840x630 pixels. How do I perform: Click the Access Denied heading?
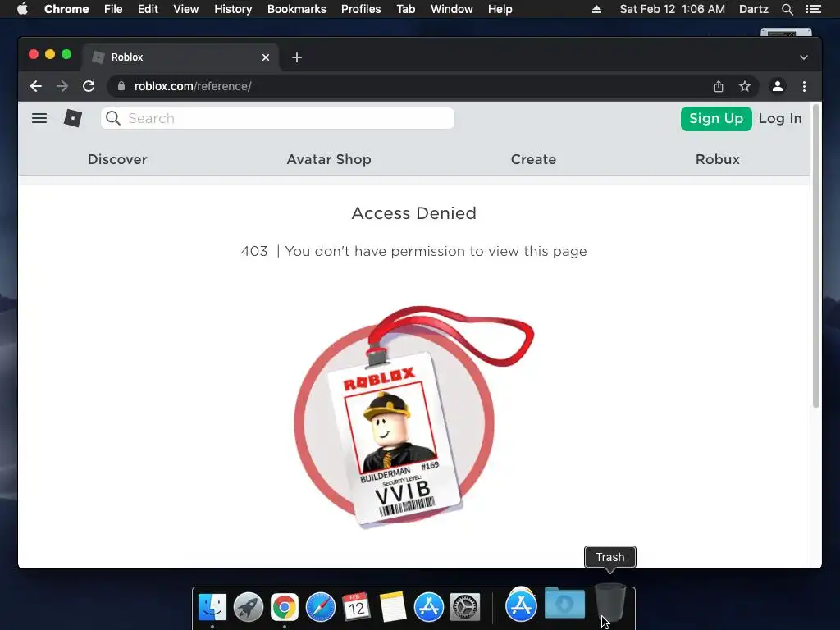[413, 213]
